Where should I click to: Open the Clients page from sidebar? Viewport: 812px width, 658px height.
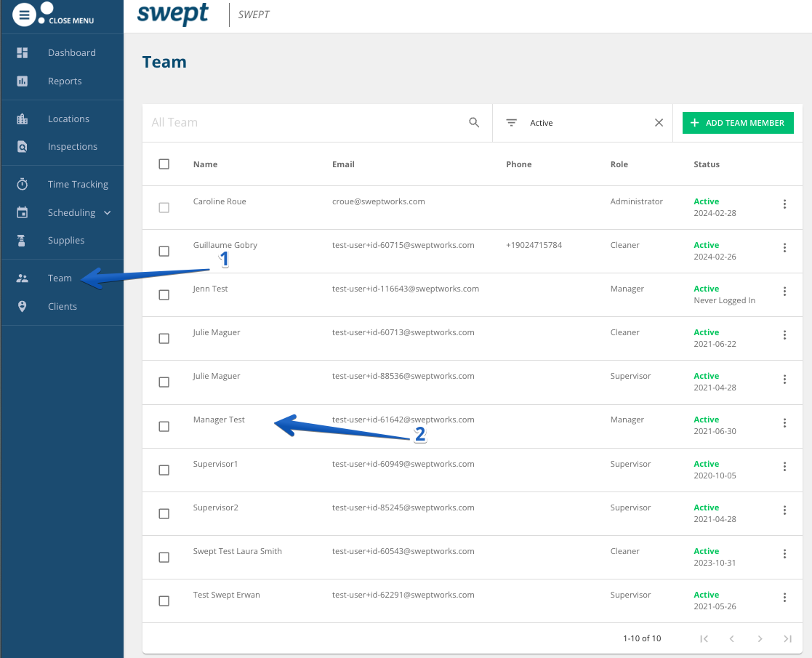click(x=62, y=306)
